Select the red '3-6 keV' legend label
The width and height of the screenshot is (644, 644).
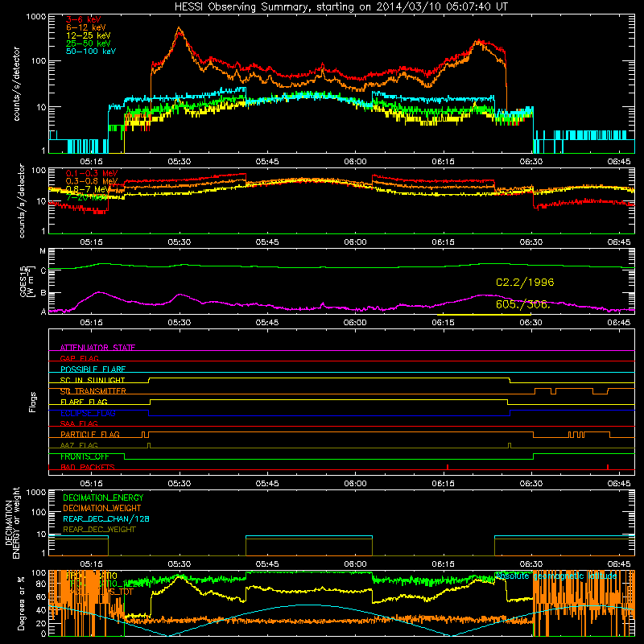click(x=83, y=19)
